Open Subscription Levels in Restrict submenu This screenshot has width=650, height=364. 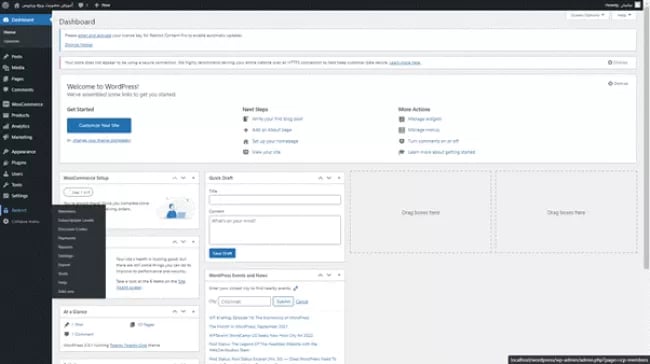[76, 220]
